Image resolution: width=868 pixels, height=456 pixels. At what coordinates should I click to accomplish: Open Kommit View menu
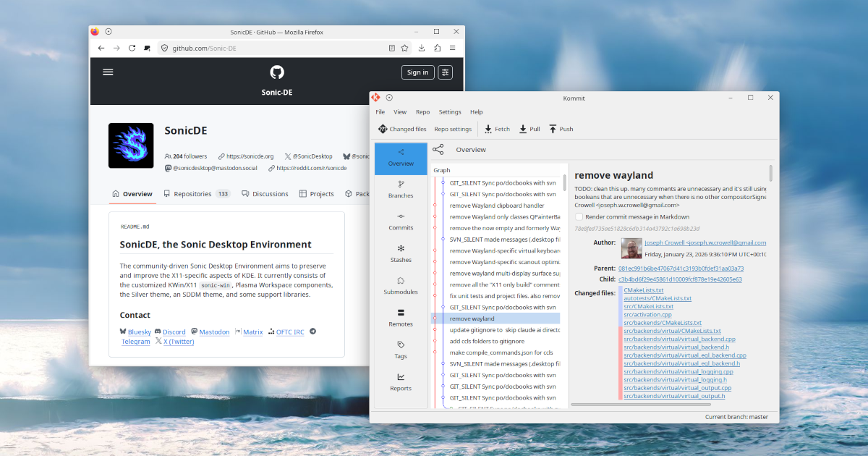coord(400,112)
